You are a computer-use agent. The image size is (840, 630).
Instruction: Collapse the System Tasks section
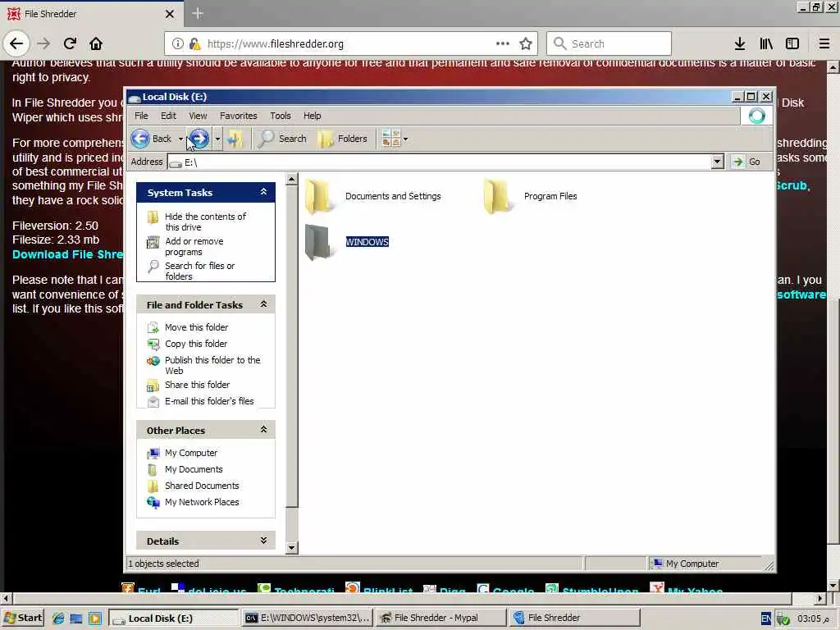tap(263, 192)
